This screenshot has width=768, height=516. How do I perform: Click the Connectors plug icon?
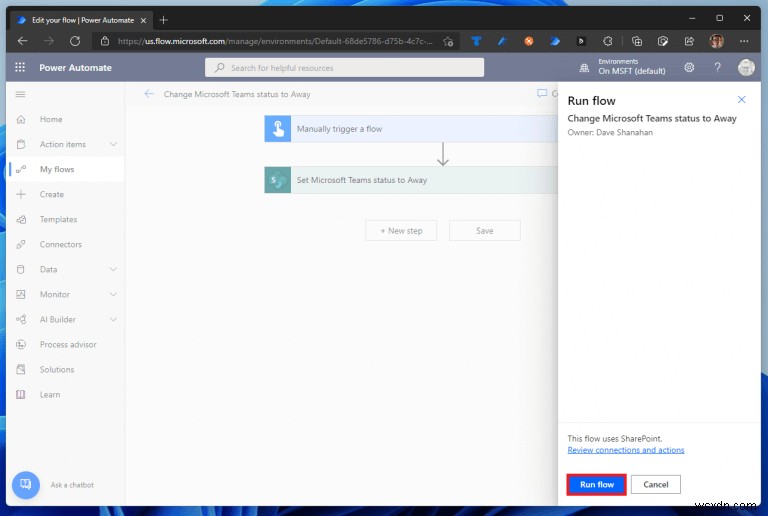click(21, 244)
